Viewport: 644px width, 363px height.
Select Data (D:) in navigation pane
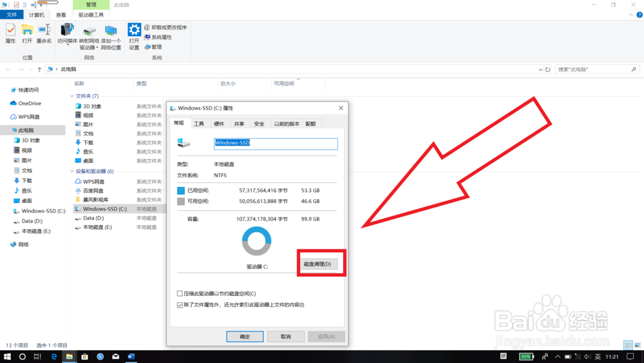[x=28, y=221]
